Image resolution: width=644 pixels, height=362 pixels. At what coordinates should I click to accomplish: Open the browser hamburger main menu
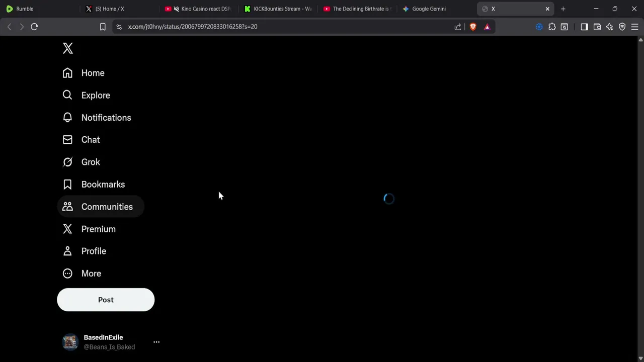click(635, 27)
